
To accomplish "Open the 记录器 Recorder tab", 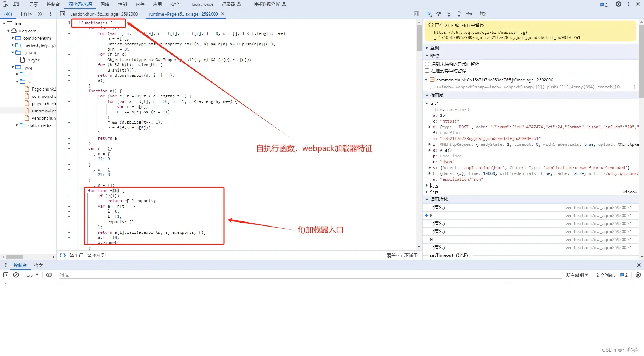I will point(232,4).
